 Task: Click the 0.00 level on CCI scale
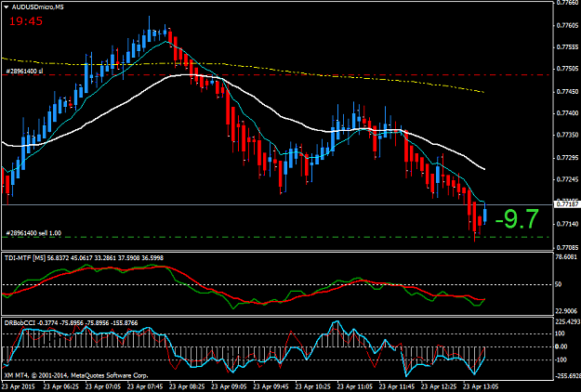click(561, 346)
